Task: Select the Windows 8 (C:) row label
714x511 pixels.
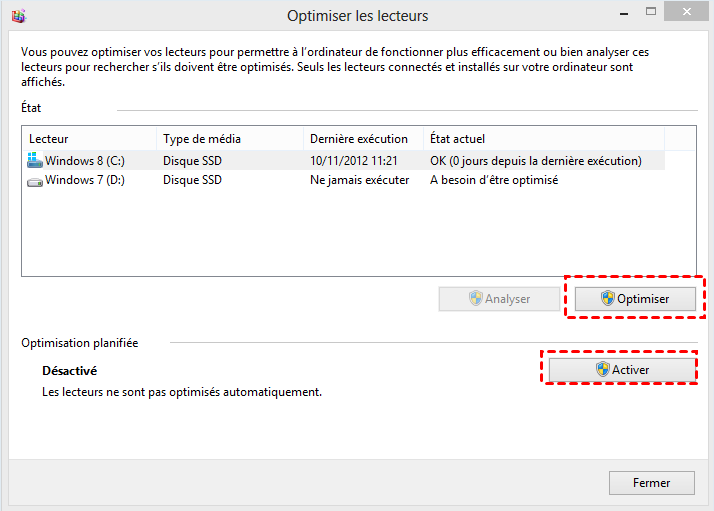Action: point(85,161)
